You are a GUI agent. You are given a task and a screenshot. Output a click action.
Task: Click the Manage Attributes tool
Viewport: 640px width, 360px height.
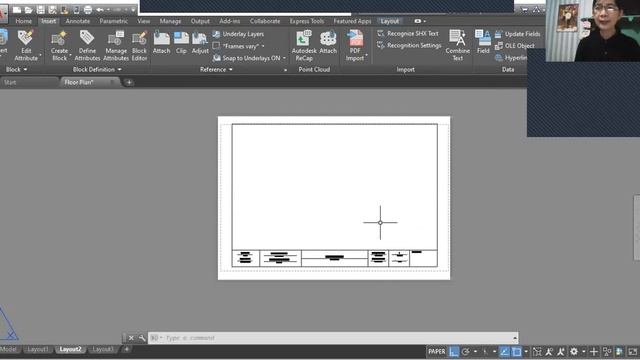point(116,46)
